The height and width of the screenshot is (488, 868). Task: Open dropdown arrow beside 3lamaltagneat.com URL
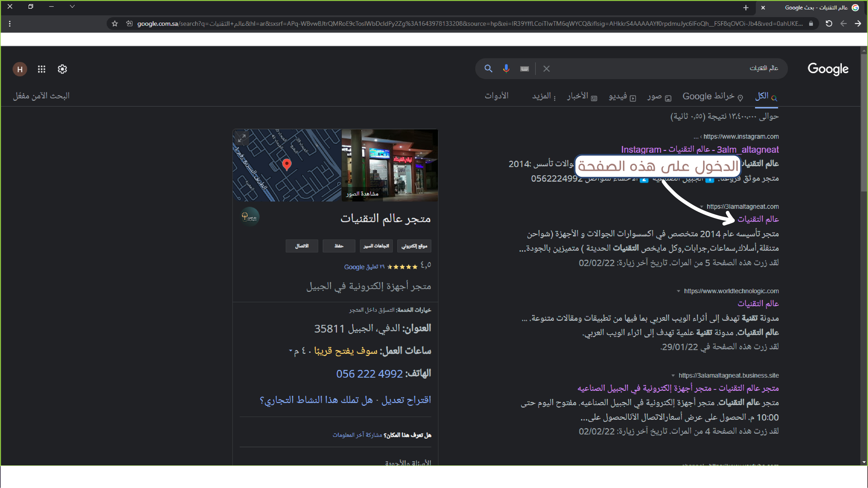pos(702,207)
